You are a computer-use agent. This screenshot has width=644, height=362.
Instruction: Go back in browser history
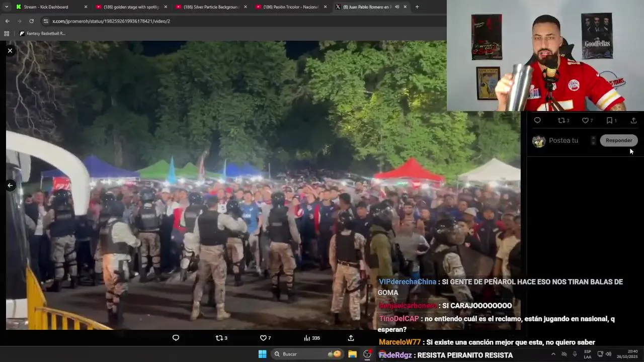[x=7, y=21]
